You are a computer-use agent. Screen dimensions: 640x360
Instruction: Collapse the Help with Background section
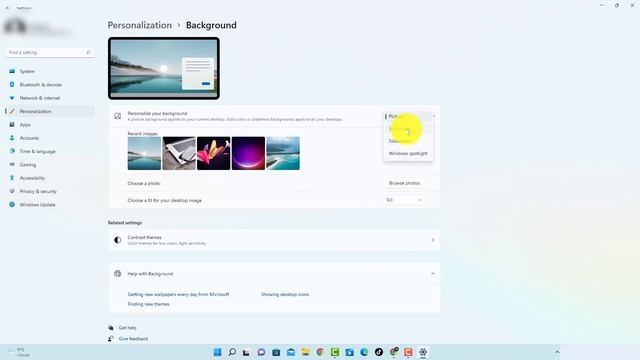pyautogui.click(x=433, y=274)
